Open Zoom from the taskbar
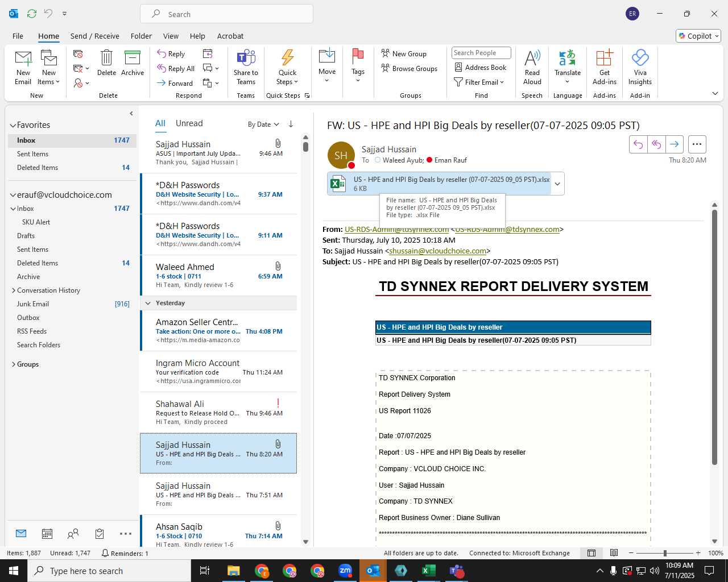This screenshot has width=728, height=582. point(345,571)
